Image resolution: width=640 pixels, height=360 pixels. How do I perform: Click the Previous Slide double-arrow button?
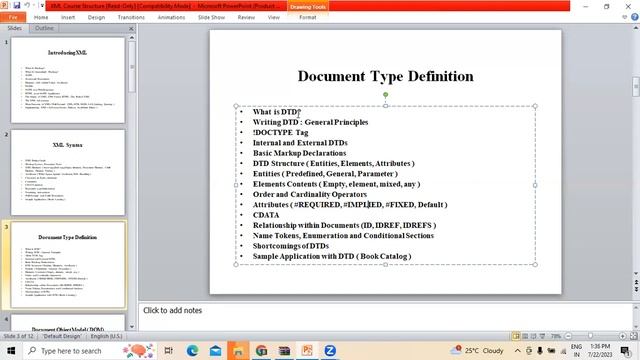[636, 282]
